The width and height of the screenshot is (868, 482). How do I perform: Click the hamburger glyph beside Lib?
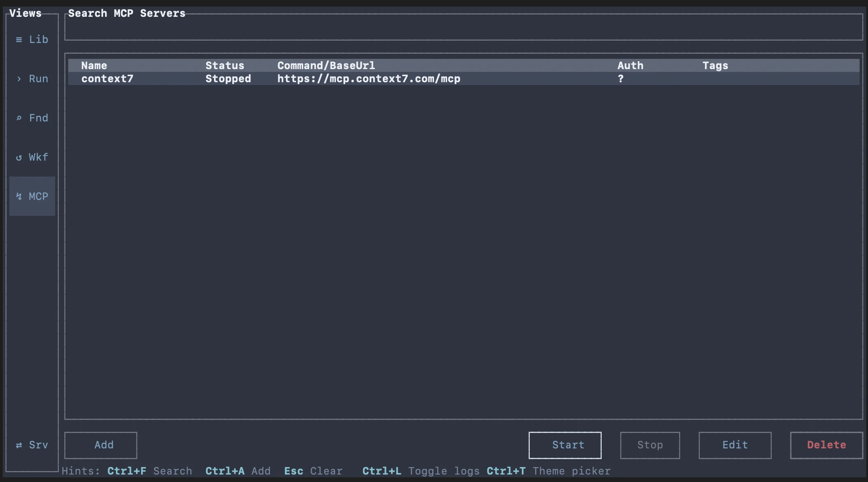pyautogui.click(x=19, y=40)
